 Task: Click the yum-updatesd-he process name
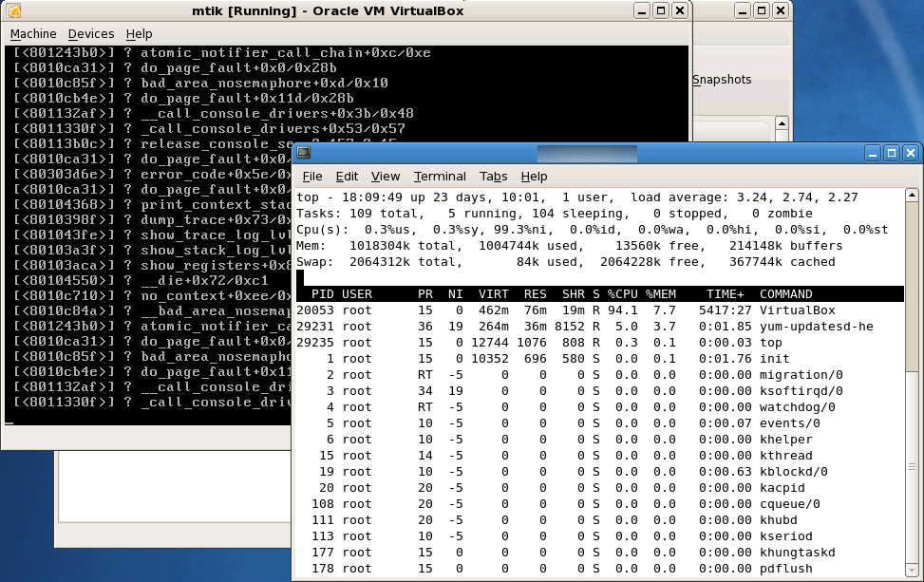pyautogui.click(x=816, y=327)
